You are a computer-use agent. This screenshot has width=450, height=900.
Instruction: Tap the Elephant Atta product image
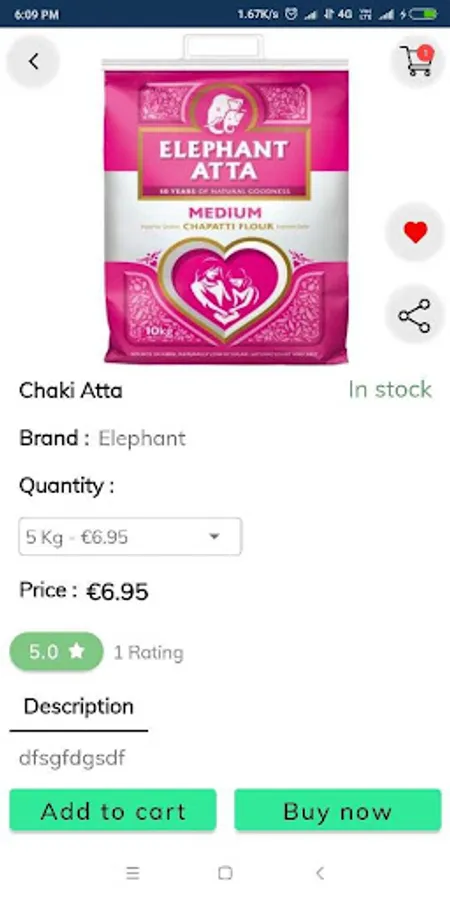pos(226,199)
